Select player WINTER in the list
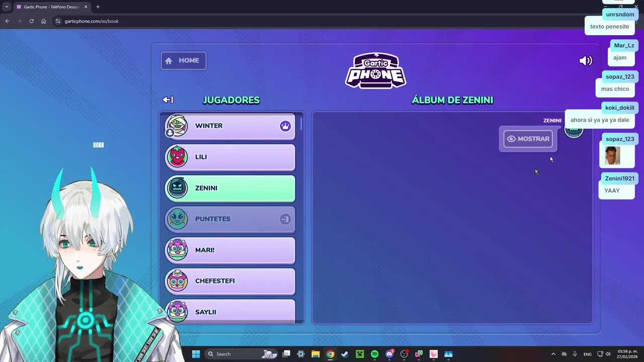The width and height of the screenshot is (644, 362). [x=230, y=126]
